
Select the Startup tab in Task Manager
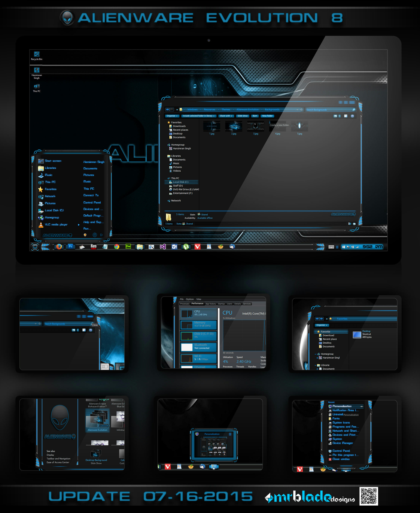pyautogui.click(x=220, y=304)
